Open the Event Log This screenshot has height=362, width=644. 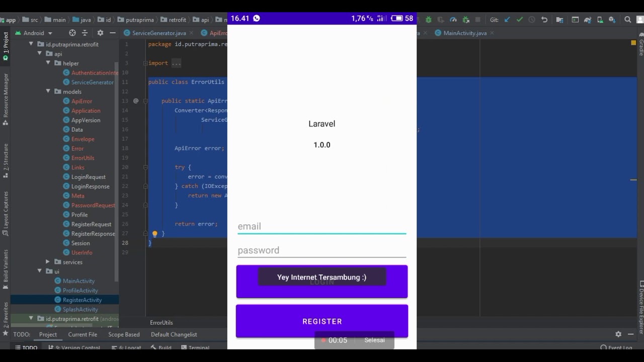tap(616, 347)
